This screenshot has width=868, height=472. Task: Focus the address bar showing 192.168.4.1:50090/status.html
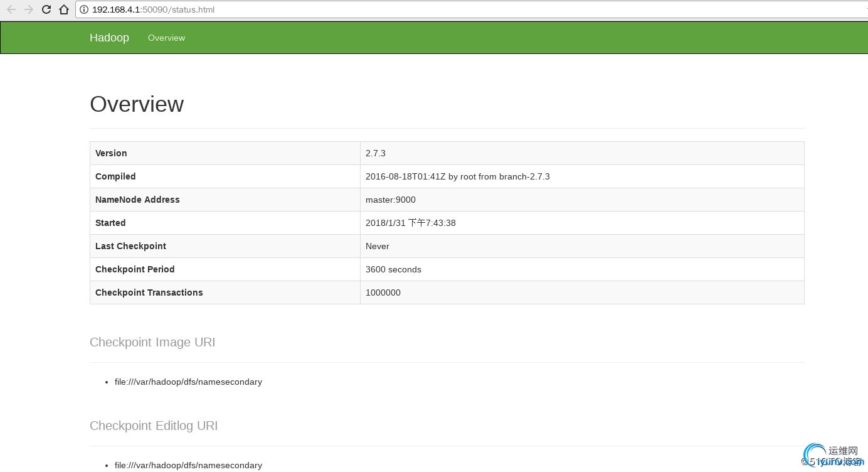[x=470, y=9]
